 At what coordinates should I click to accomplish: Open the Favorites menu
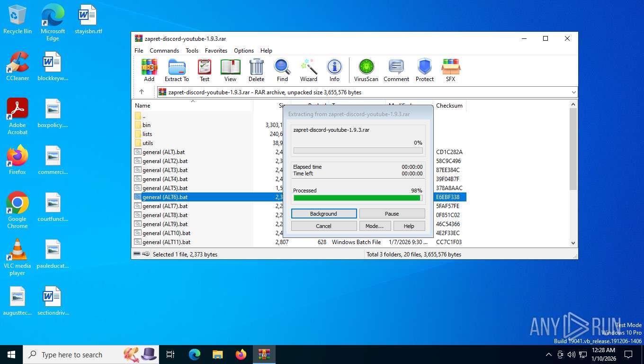click(x=216, y=50)
